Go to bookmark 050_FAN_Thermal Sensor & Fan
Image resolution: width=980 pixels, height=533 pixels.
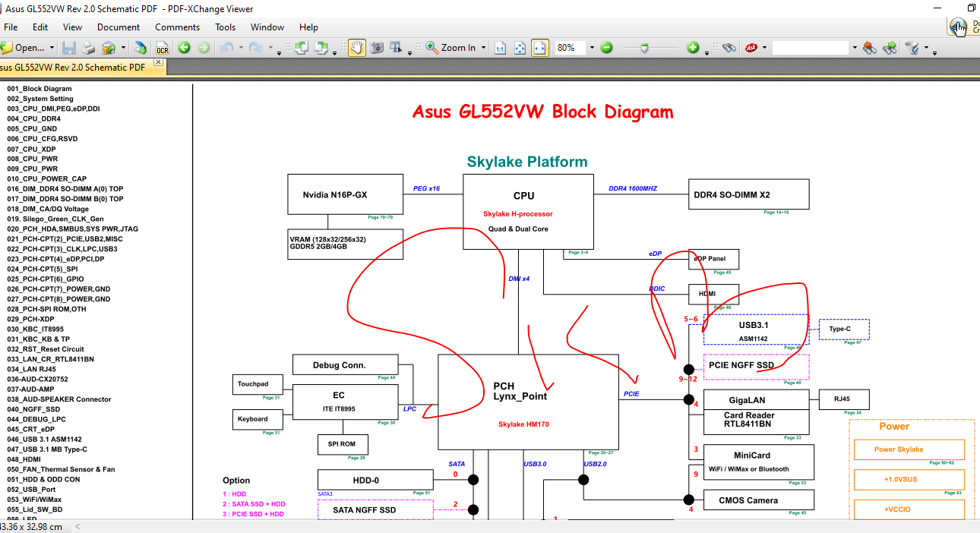tap(62, 469)
